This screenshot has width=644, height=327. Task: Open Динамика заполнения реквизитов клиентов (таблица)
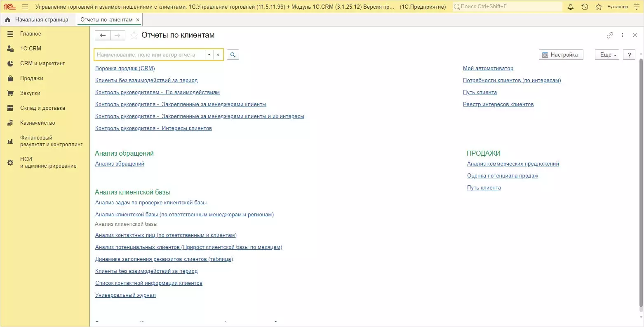point(164,259)
